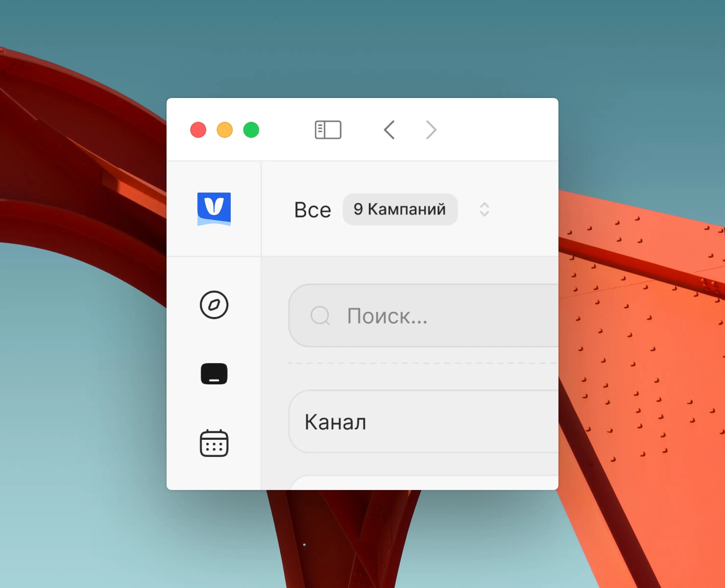Open the calendar view in sidebar
Screen dimensions: 725x588
pos(214,443)
